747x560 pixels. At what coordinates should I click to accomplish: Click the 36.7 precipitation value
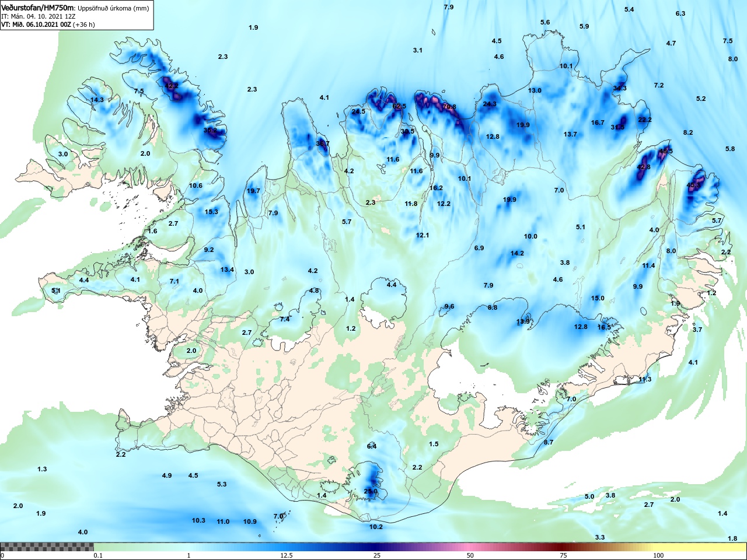[x=323, y=143]
